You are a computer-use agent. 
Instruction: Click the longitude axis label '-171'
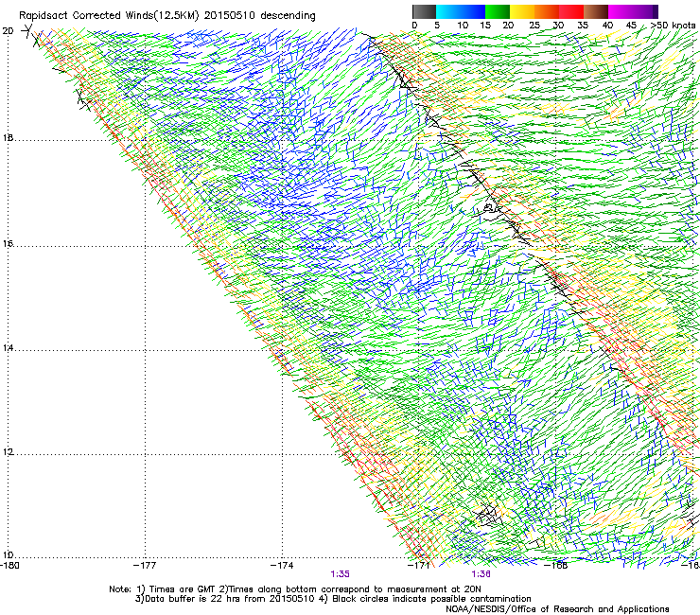419,565
